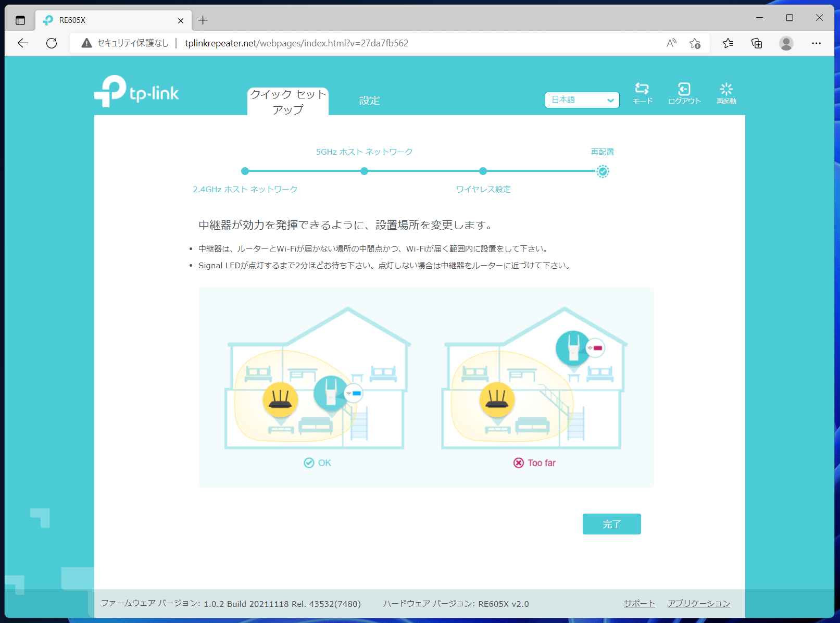Open the browser profile avatar
This screenshot has width=840, height=623.
click(x=786, y=43)
